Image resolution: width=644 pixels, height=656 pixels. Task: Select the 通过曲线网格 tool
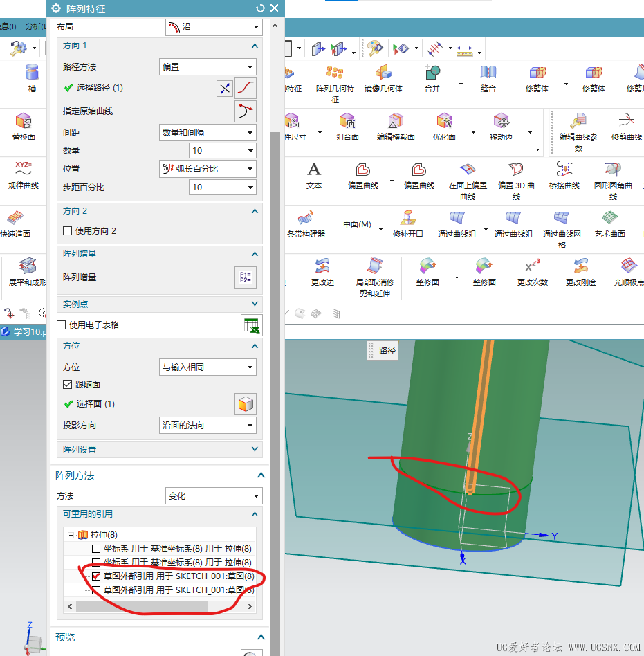click(x=562, y=217)
